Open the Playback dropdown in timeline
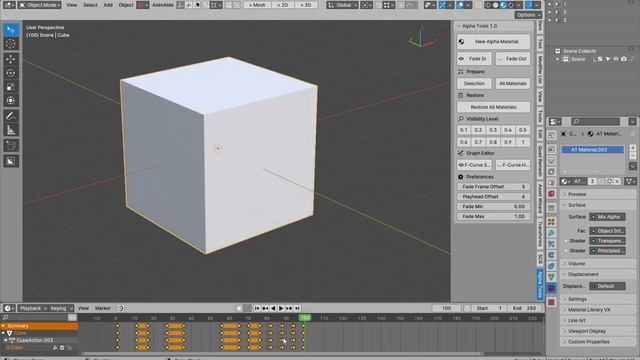 coord(33,308)
